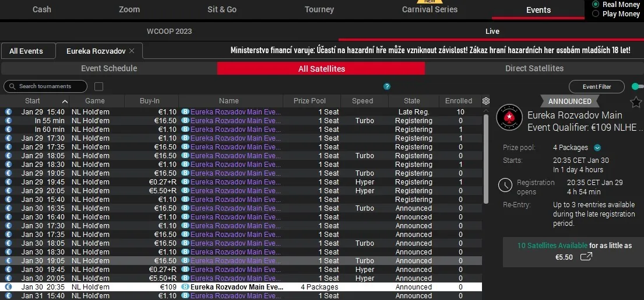644x300 pixels.
Task: Expand the 4 Packages prize pool dropdown
Action: coord(597,148)
